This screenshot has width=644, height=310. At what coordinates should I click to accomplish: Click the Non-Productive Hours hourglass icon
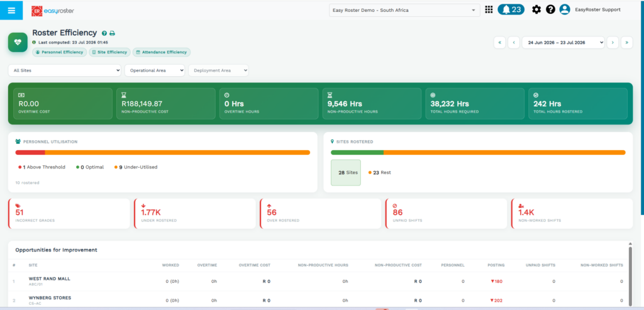coord(330,95)
